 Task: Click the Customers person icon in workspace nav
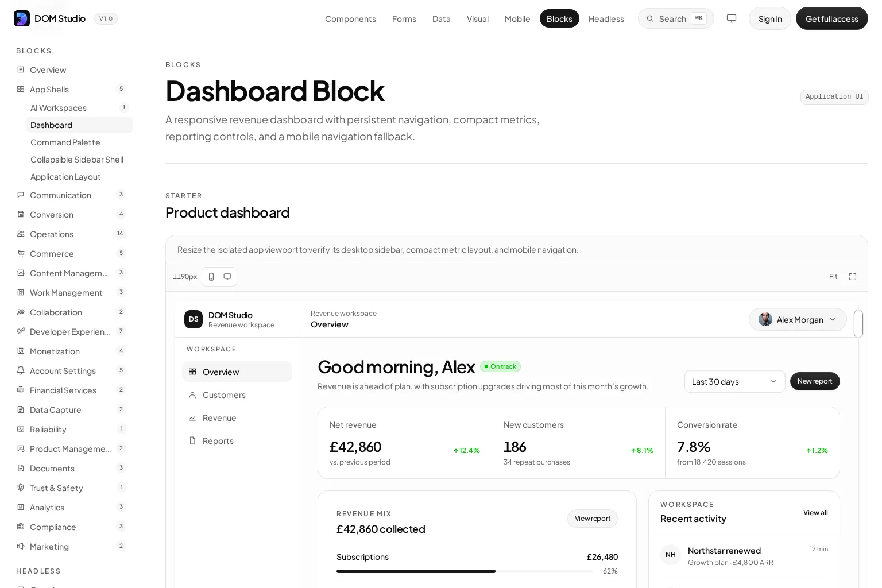(192, 395)
